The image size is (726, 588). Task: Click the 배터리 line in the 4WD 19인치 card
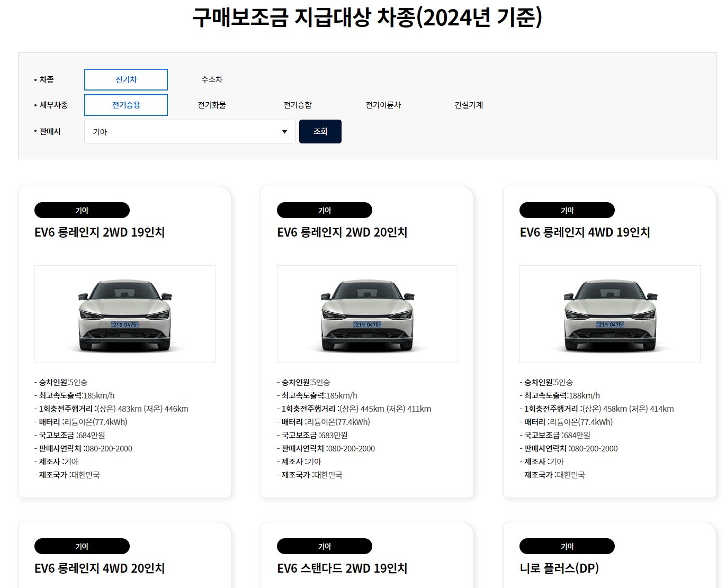566,422
